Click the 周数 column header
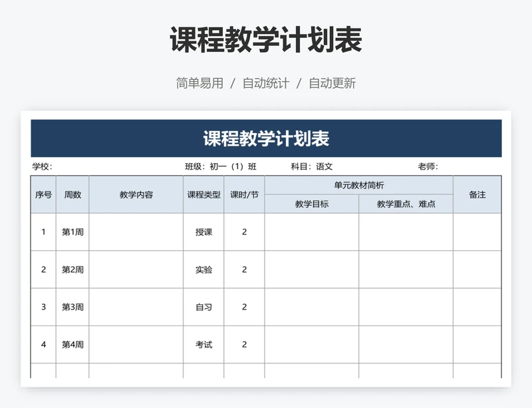532x408 pixels. (71, 194)
